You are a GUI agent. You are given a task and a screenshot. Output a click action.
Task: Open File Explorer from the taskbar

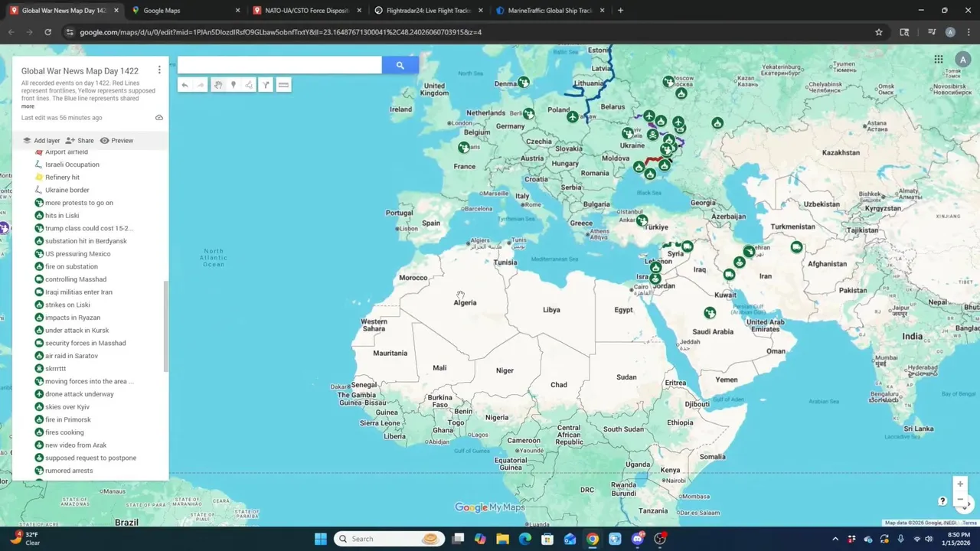pos(502,539)
